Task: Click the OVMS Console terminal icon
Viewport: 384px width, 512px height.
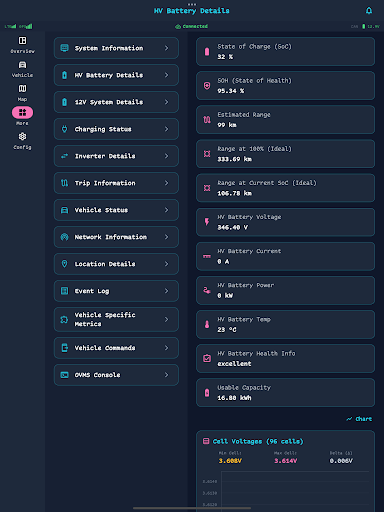Action: click(64, 375)
